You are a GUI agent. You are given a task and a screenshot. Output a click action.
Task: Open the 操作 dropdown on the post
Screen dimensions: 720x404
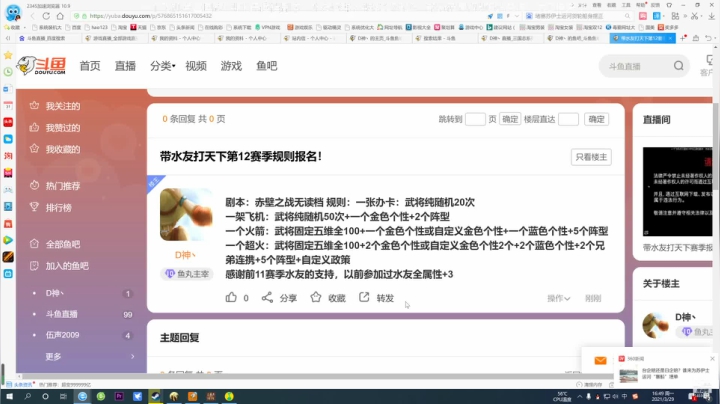coord(558,298)
